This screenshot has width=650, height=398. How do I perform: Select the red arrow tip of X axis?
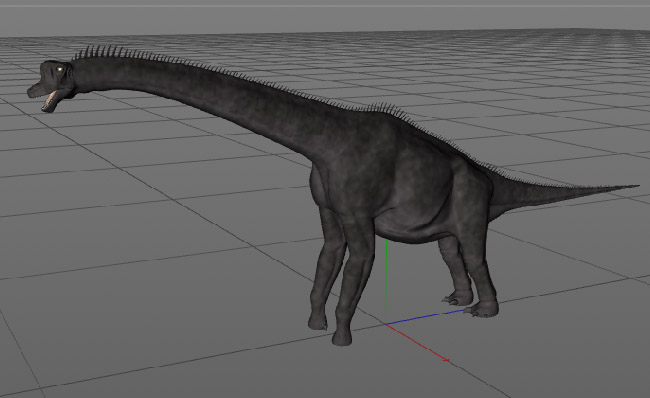coord(445,359)
